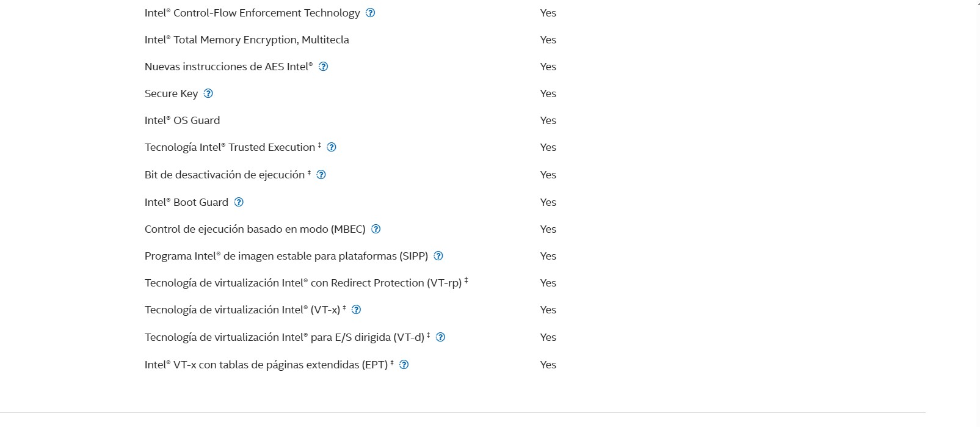The width and height of the screenshot is (980, 427).
Task: Open help for Control de ejecución MBEC
Action: 376,229
